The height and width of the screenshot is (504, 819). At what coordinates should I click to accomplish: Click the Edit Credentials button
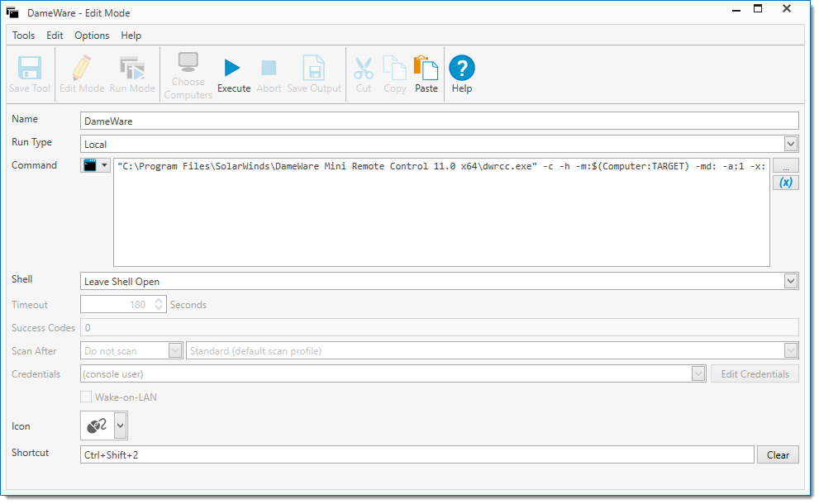(755, 374)
